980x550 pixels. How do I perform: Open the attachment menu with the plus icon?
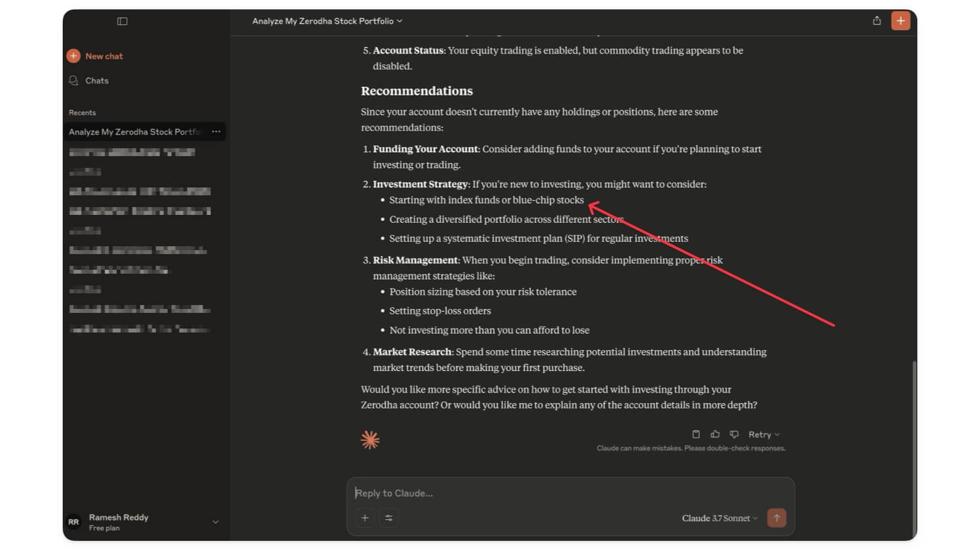tap(365, 517)
